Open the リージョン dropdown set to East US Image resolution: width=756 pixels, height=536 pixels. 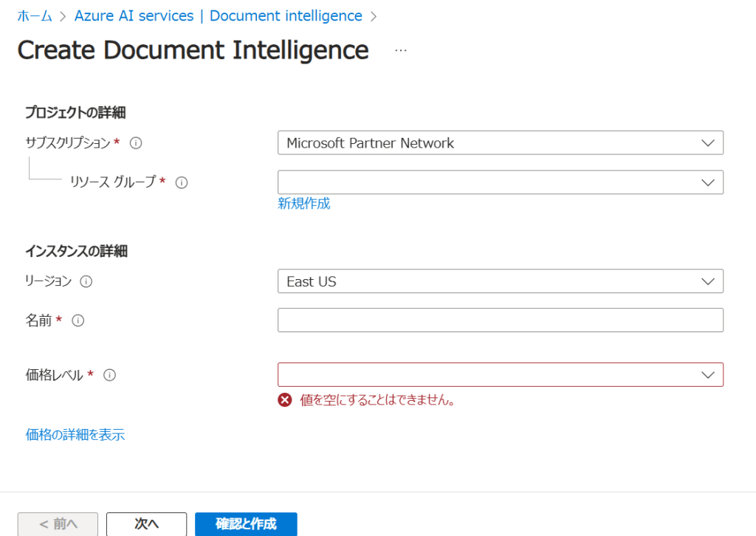[500, 281]
